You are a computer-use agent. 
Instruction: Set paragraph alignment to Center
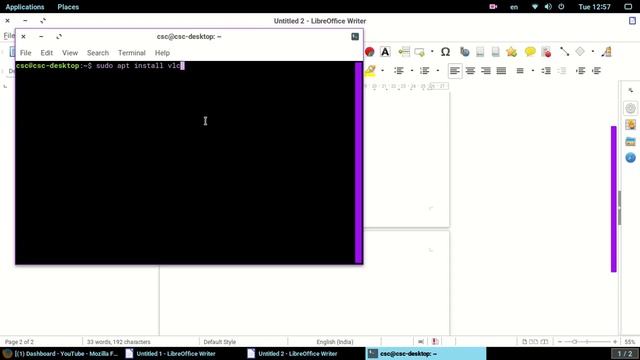[470, 71]
